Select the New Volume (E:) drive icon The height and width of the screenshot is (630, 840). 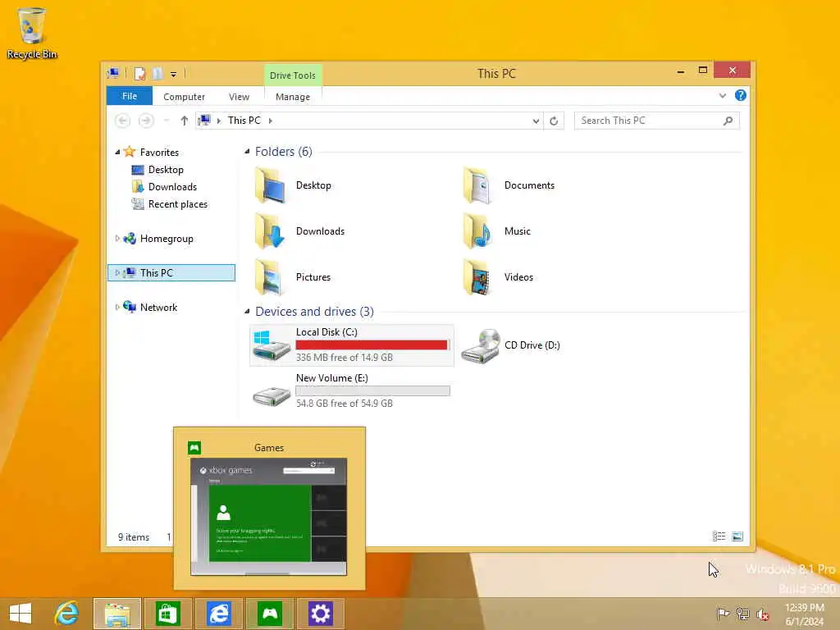pyautogui.click(x=271, y=395)
